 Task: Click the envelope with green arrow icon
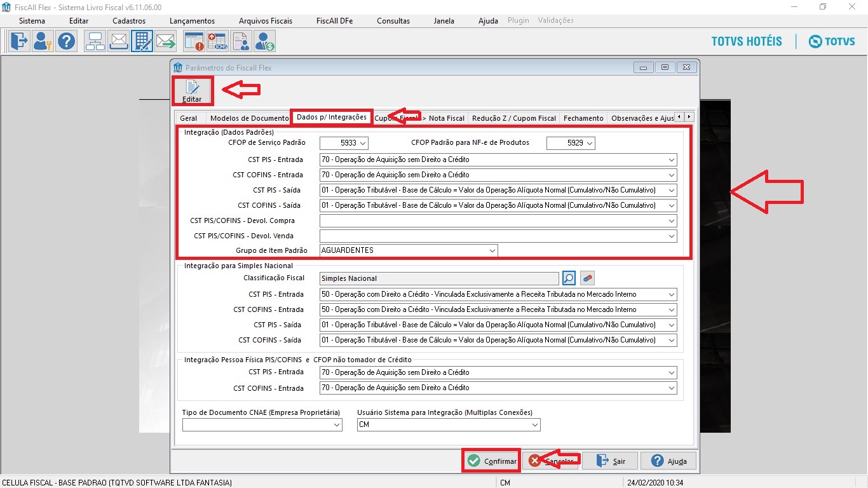(165, 42)
